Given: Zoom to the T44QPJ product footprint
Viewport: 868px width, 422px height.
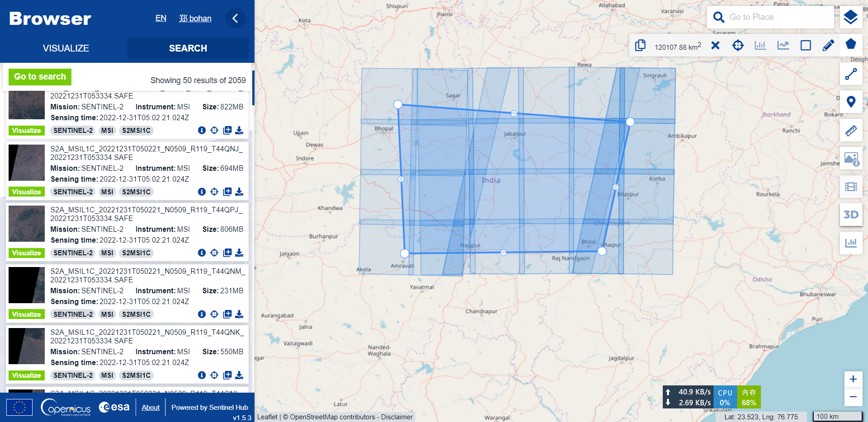Looking at the screenshot, I should (214, 253).
